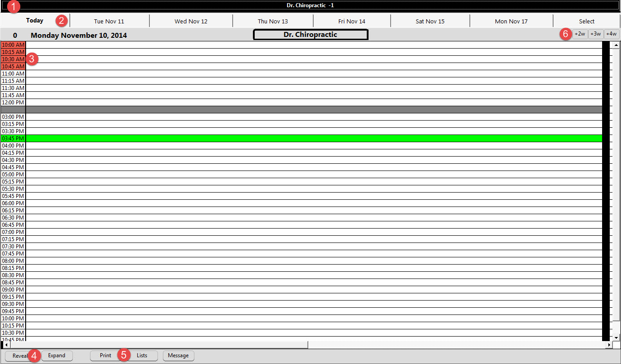Jump ahead three weeks with +3w
Image resolution: width=621 pixels, height=364 pixels.
tap(595, 34)
